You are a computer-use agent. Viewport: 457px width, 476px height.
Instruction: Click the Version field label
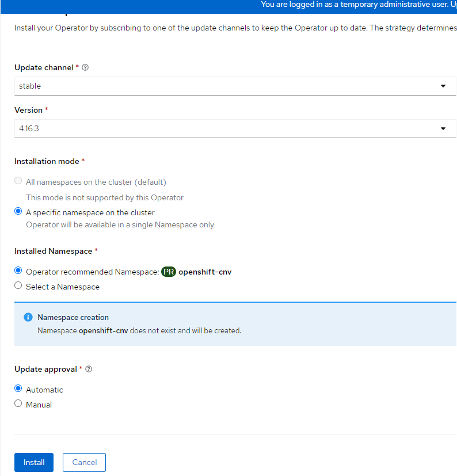(x=29, y=110)
